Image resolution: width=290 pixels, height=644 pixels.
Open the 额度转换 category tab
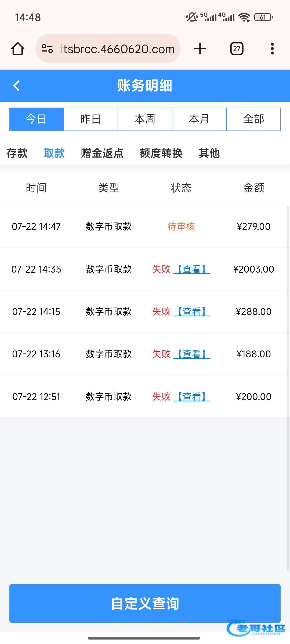[161, 153]
